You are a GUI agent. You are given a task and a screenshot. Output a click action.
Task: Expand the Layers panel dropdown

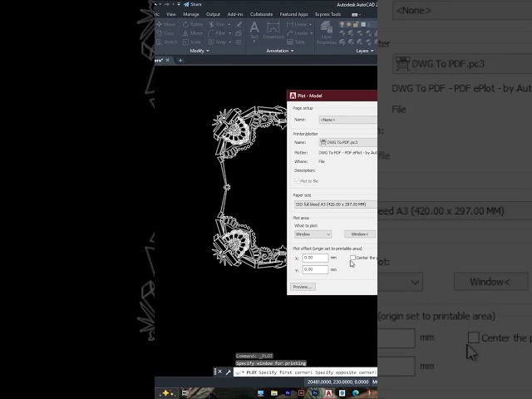pos(365,51)
